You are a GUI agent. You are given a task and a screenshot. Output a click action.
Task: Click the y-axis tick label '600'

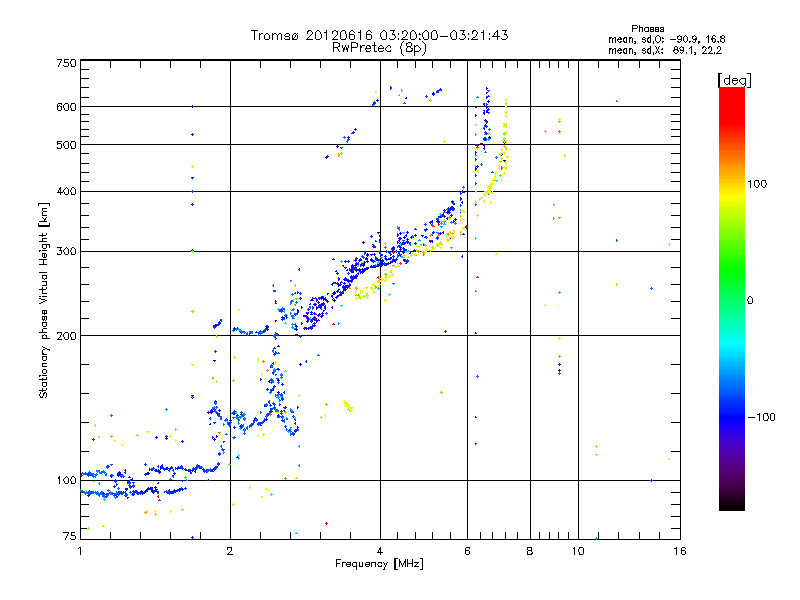click(x=66, y=107)
